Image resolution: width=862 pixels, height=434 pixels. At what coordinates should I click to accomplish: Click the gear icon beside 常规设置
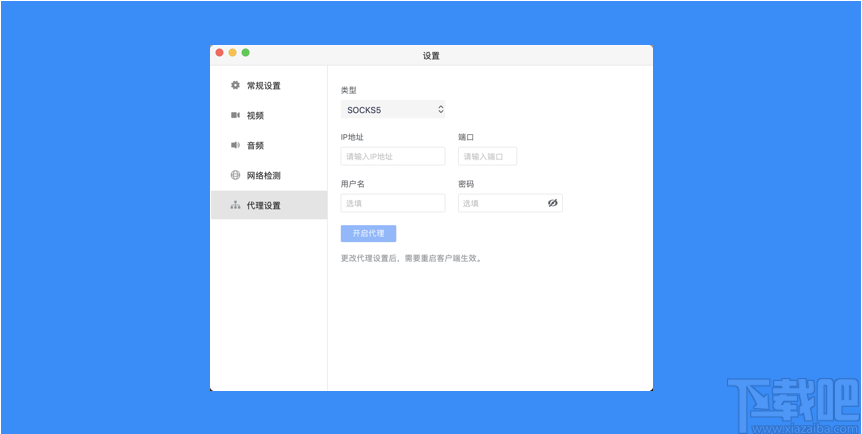[235, 85]
